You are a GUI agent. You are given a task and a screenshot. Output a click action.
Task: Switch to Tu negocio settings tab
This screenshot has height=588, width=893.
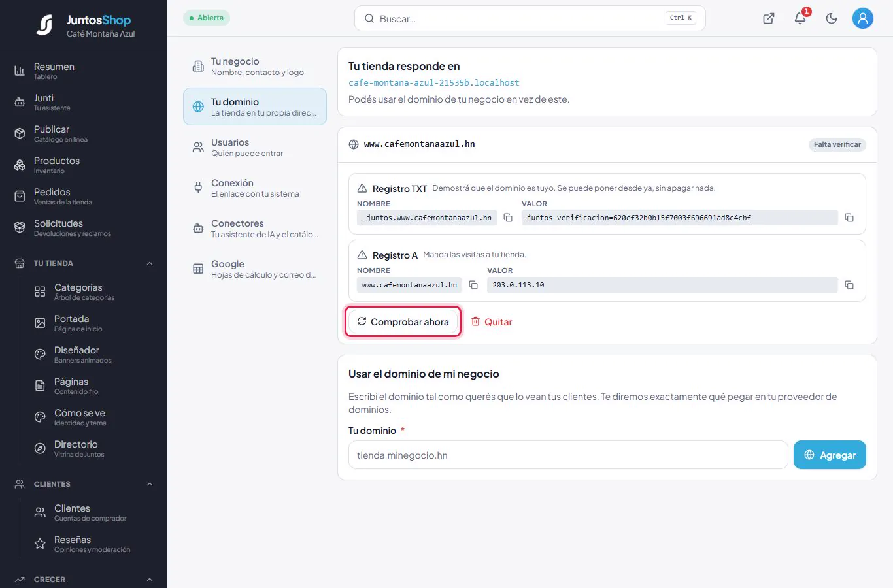tap(255, 66)
